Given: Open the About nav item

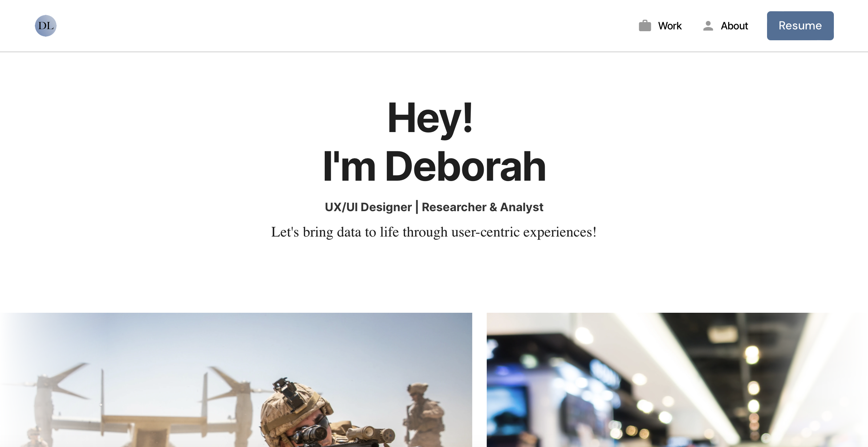Looking at the screenshot, I should (x=734, y=26).
